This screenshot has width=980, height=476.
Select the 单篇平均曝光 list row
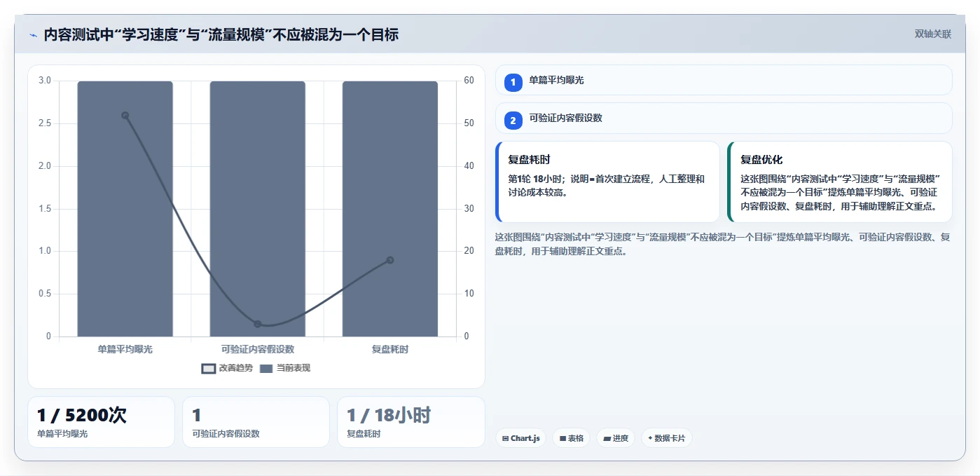pos(724,80)
